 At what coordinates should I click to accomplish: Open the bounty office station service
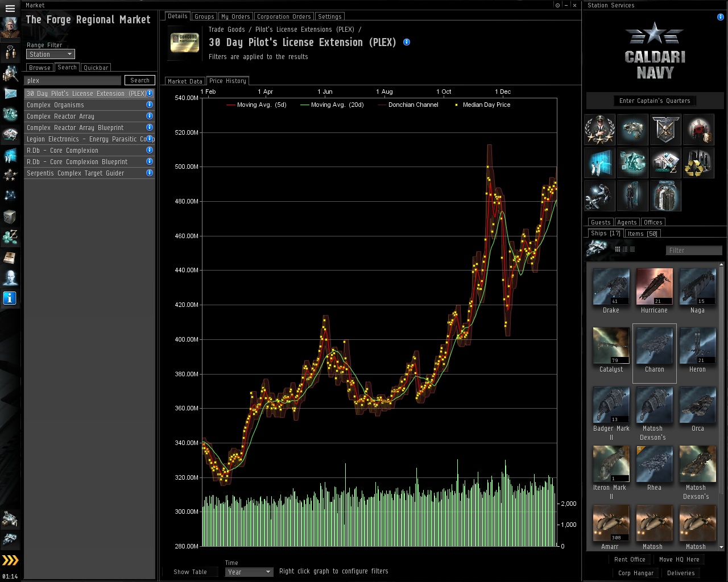pos(698,130)
